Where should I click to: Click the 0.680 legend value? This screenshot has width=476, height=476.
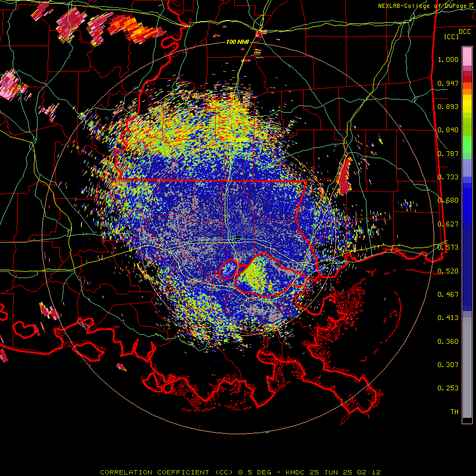[448, 200]
